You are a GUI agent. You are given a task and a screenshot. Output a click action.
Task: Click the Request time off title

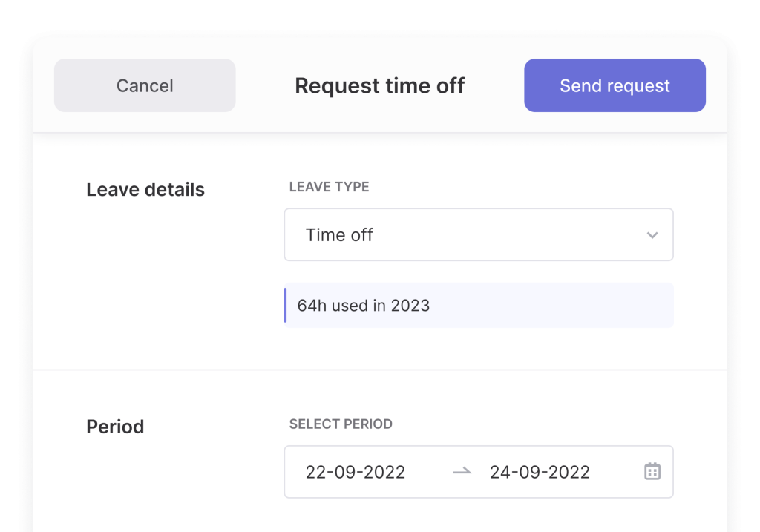click(379, 86)
